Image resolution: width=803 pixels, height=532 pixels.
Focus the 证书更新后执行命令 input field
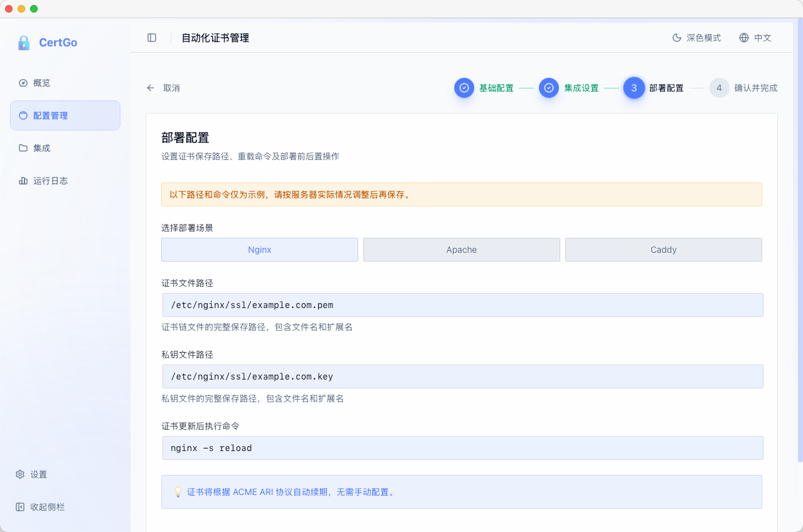pyautogui.click(x=463, y=448)
